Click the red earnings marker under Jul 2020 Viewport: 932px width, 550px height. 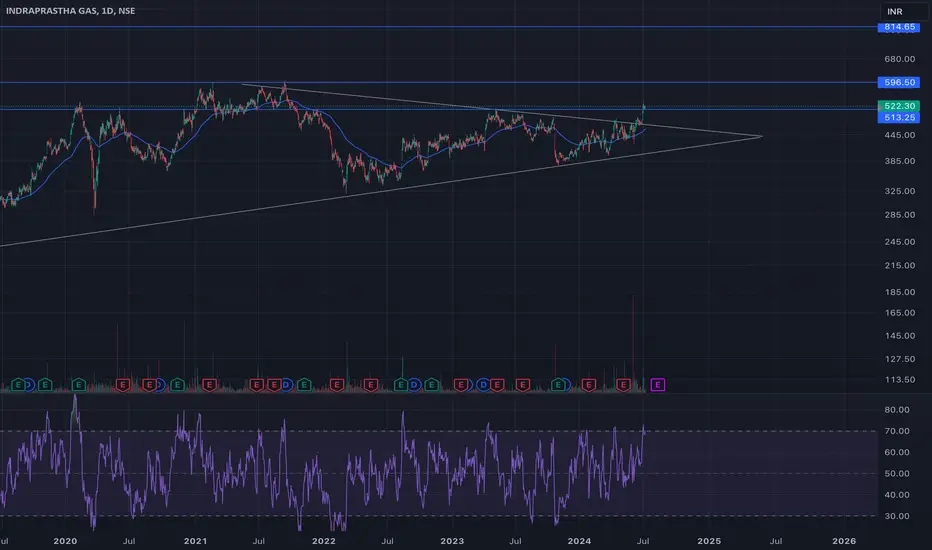click(x=122, y=385)
